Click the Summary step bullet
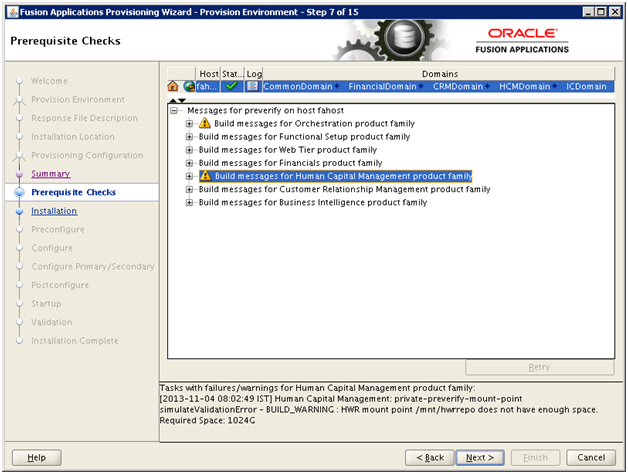The image size is (628, 474). coord(19,174)
